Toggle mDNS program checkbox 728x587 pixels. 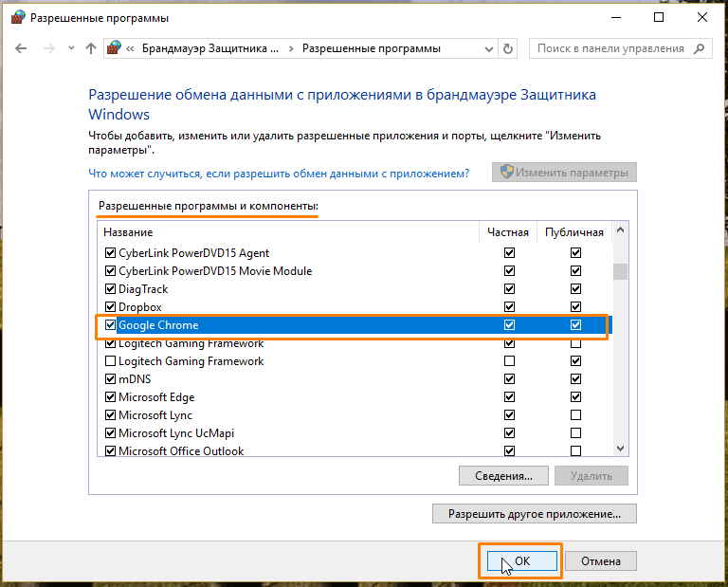pyautogui.click(x=110, y=379)
